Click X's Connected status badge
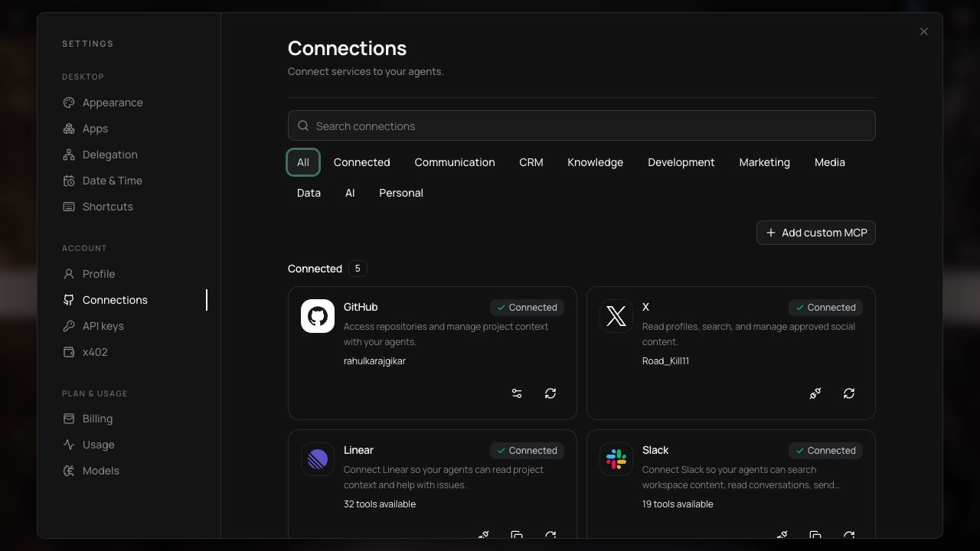Screen dimensions: 980x551 [825, 308]
